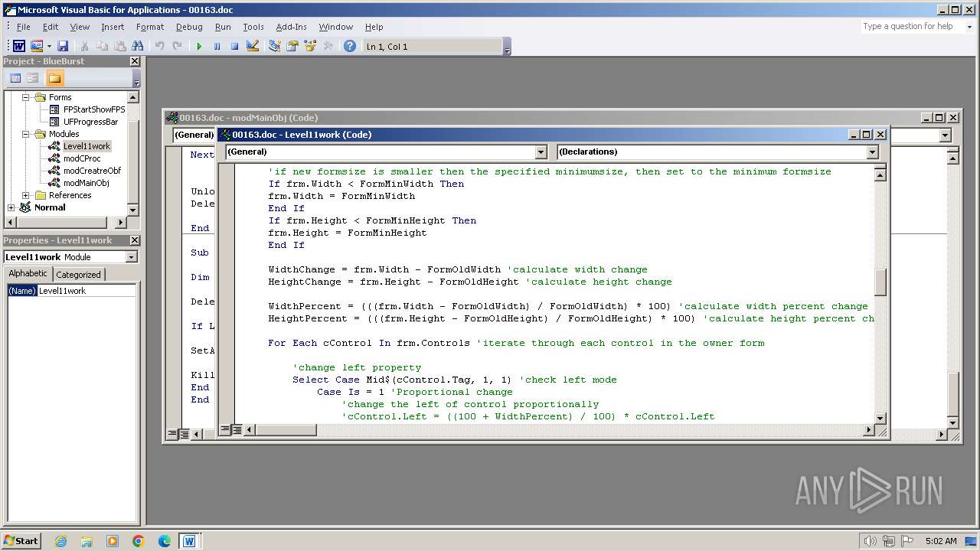
Task: Expand the References folder node
Action: [25, 195]
